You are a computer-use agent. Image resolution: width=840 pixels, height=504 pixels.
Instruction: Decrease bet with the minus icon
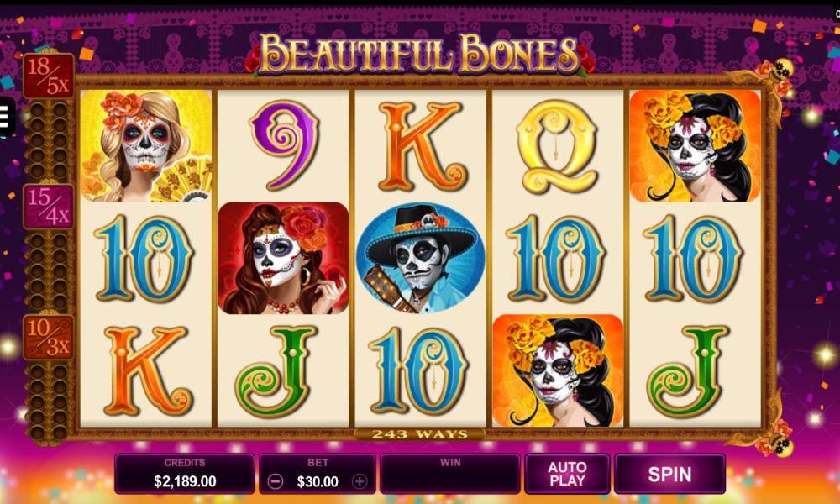(x=276, y=481)
